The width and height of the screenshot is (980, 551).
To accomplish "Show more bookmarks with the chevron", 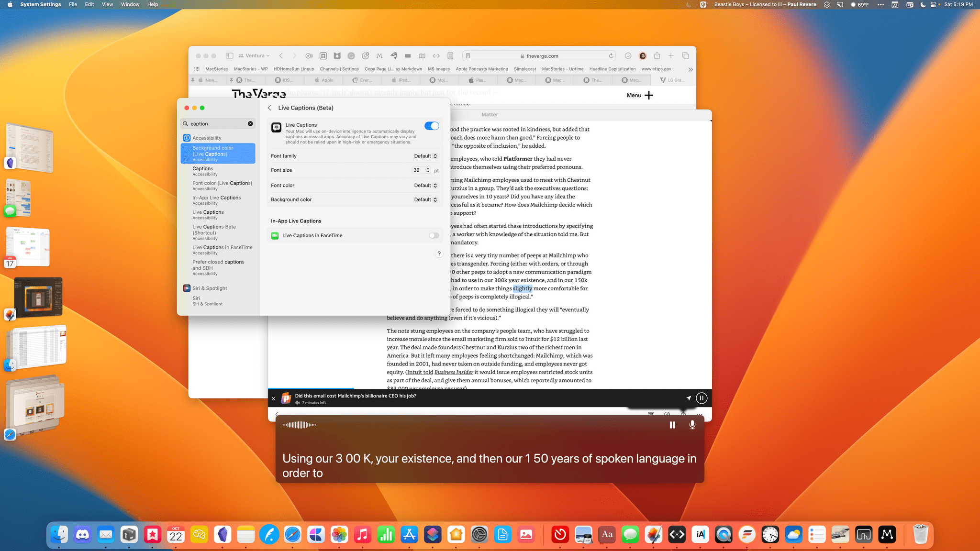I will click(x=690, y=69).
